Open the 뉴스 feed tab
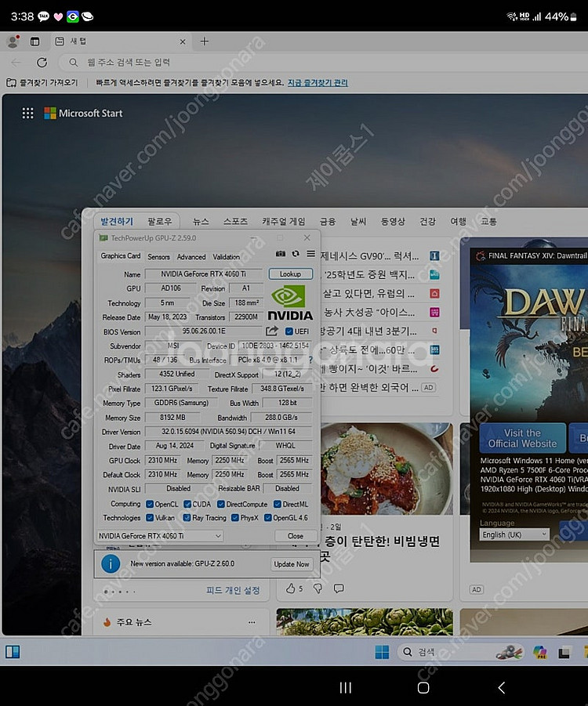This screenshot has height=706, width=588. coord(201,221)
